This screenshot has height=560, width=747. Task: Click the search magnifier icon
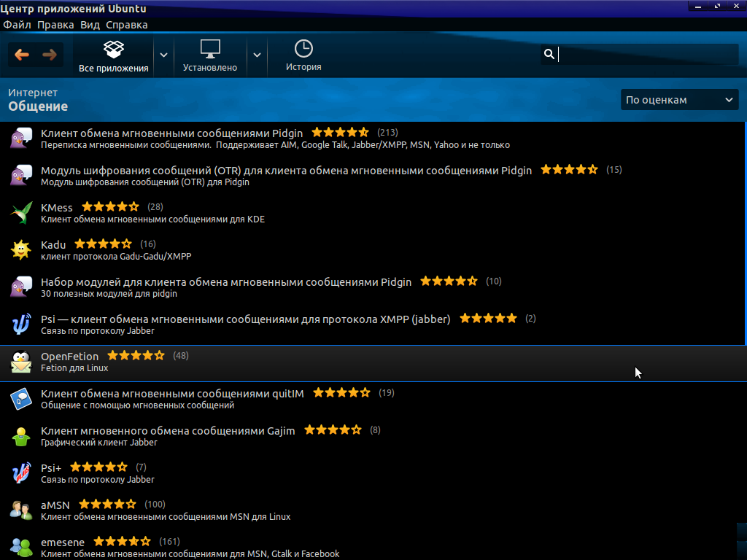[549, 54]
